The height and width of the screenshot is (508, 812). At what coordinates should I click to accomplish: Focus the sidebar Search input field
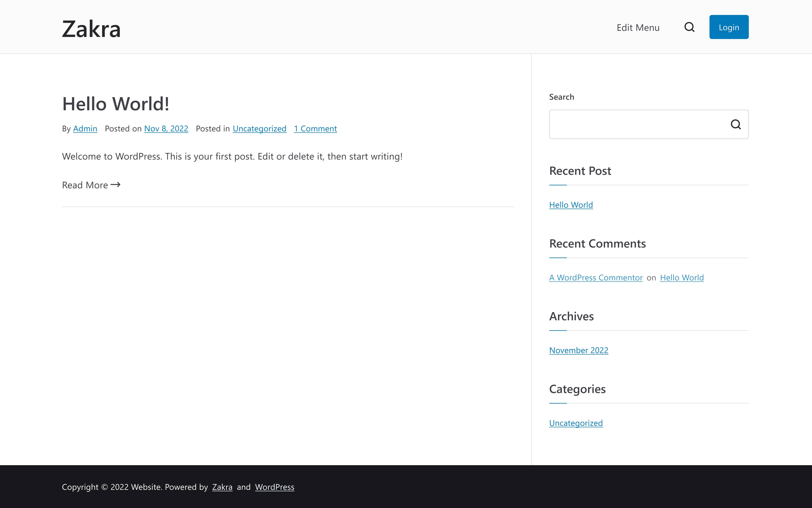pos(649,124)
